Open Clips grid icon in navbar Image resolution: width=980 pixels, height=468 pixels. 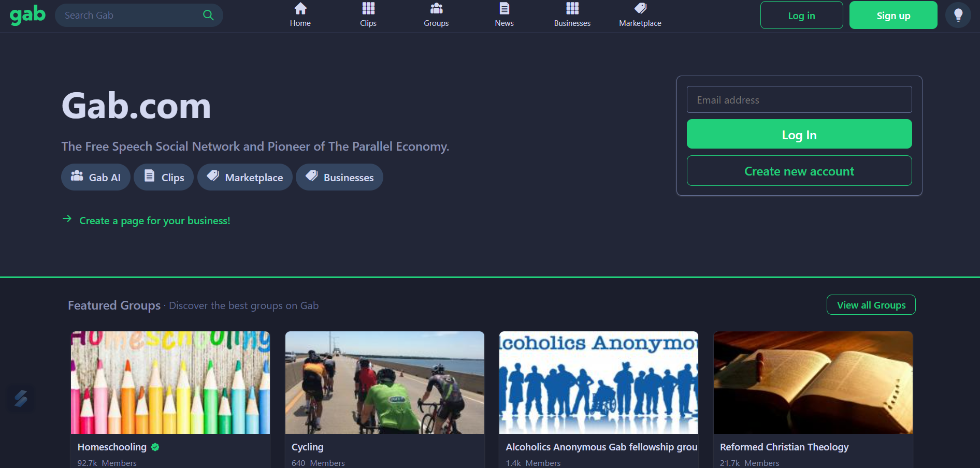368,8
